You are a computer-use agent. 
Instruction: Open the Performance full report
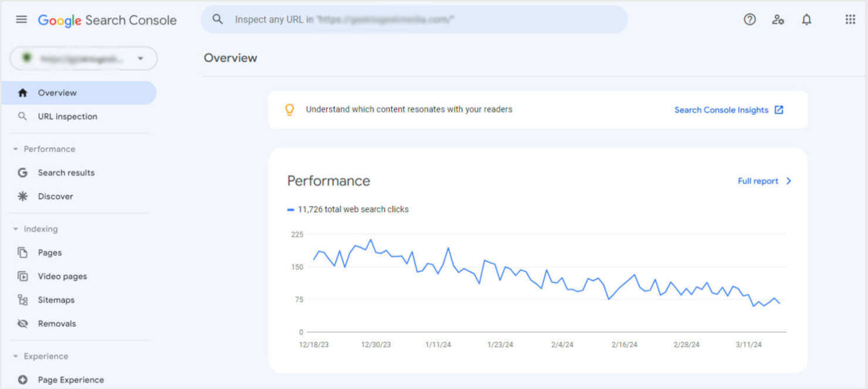coord(758,181)
